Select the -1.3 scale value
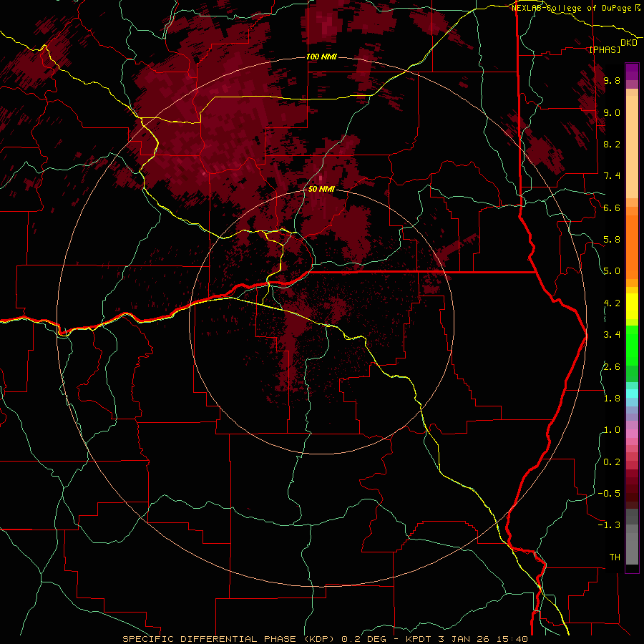 coord(609,525)
